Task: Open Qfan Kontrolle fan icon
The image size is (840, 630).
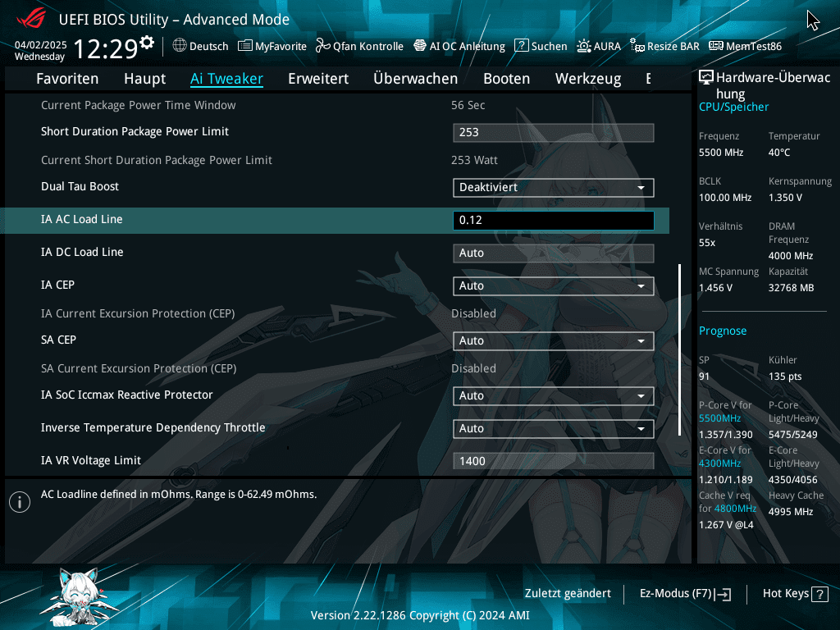Action: click(322, 46)
